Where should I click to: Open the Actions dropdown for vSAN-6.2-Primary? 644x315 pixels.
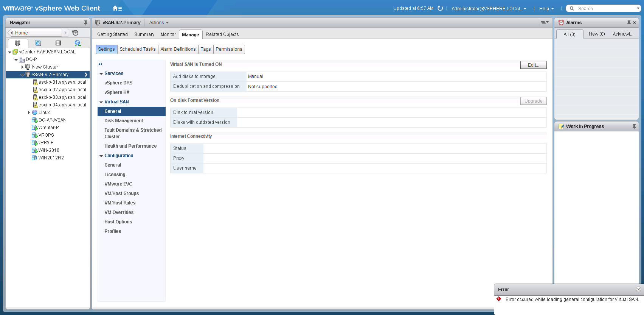[159, 23]
